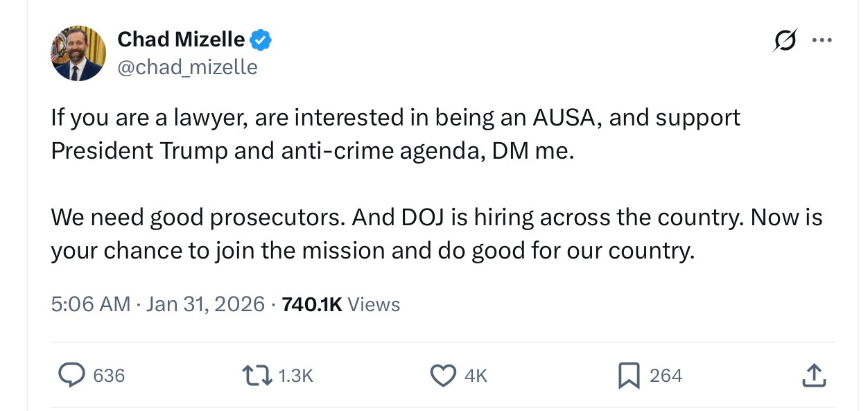Open Chad Mizelle's profile picture
Screen dimensions: 868x411
click(x=78, y=53)
